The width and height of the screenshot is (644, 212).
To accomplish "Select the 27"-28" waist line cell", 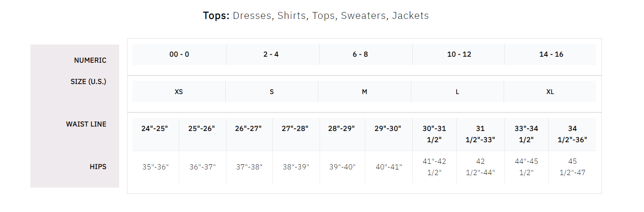I will (x=295, y=128).
